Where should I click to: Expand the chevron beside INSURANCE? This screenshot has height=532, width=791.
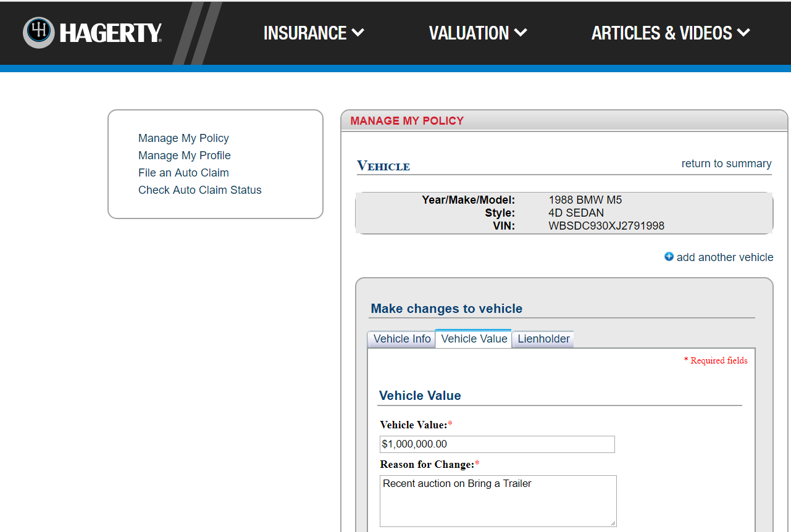(x=358, y=33)
